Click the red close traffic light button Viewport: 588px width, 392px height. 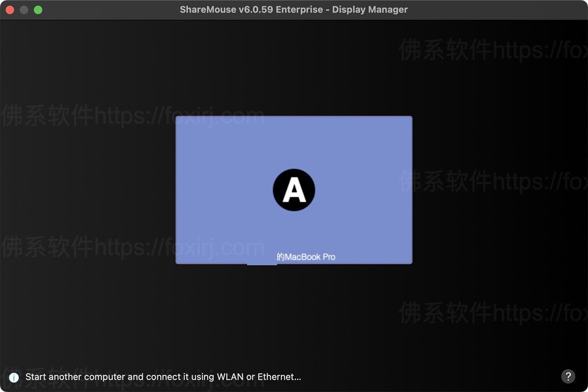pos(10,9)
